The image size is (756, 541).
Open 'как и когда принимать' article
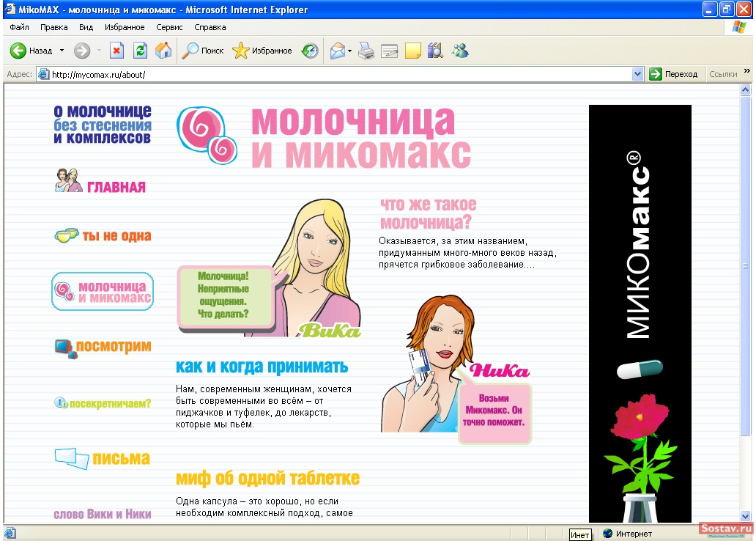(262, 367)
